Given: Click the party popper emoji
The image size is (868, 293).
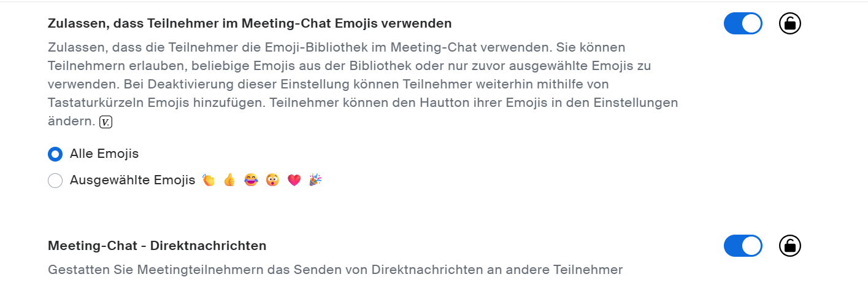Looking at the screenshot, I should pos(315,180).
